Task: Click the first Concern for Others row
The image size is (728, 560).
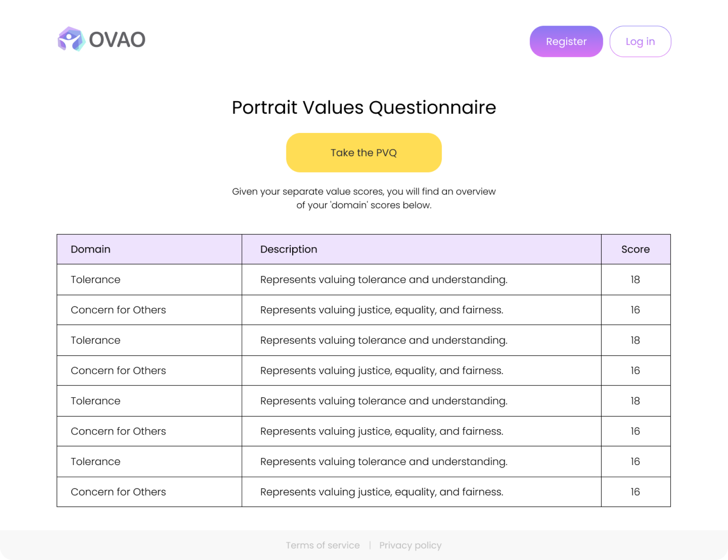Action: click(118, 310)
